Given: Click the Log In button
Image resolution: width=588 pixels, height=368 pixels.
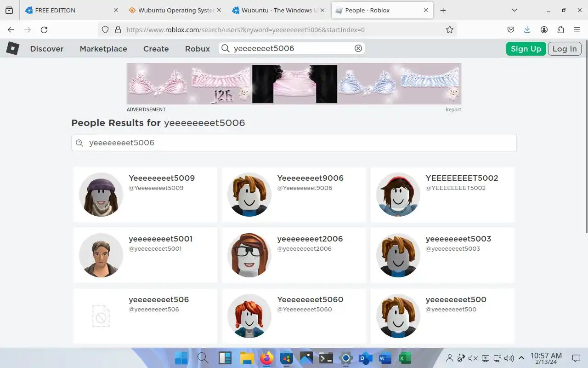Looking at the screenshot, I should click(x=565, y=49).
